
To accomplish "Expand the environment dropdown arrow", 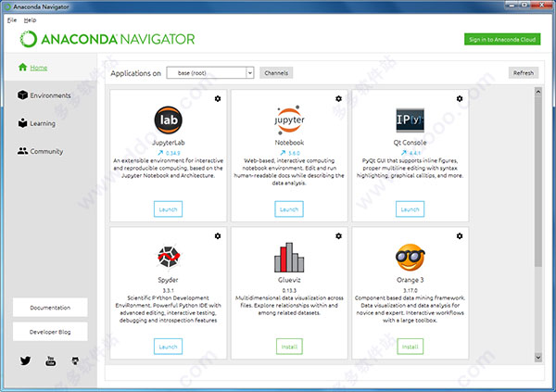I will pos(250,72).
